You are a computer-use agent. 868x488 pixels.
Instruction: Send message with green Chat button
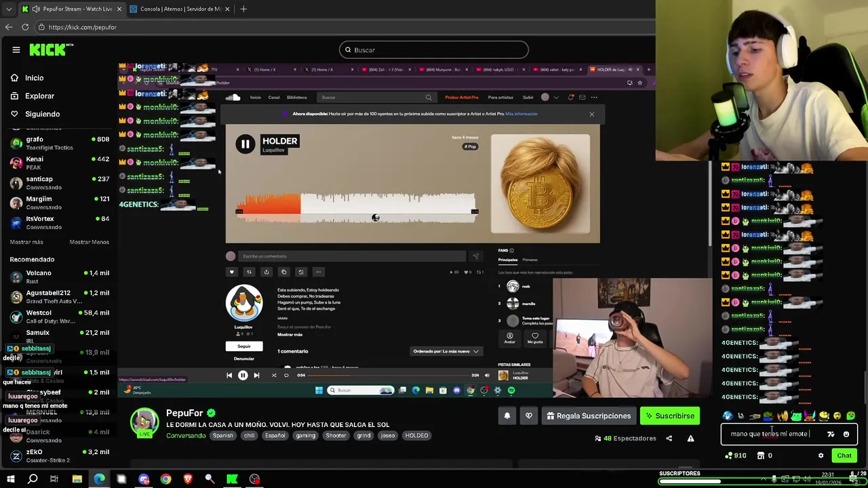[844, 455]
